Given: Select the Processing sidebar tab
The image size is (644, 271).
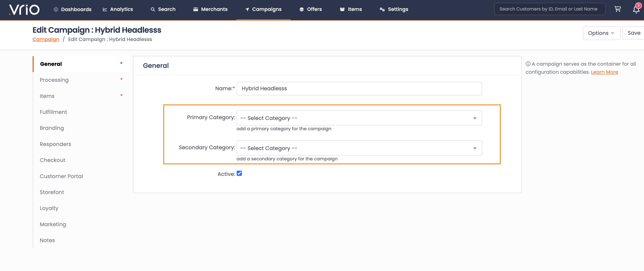Looking at the screenshot, I should [x=81, y=80].
